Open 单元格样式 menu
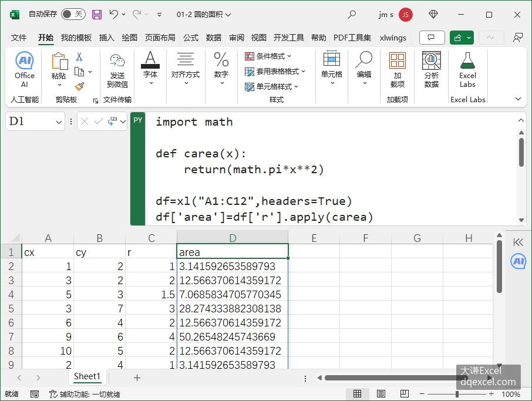This screenshot has height=401, width=532. click(271, 87)
